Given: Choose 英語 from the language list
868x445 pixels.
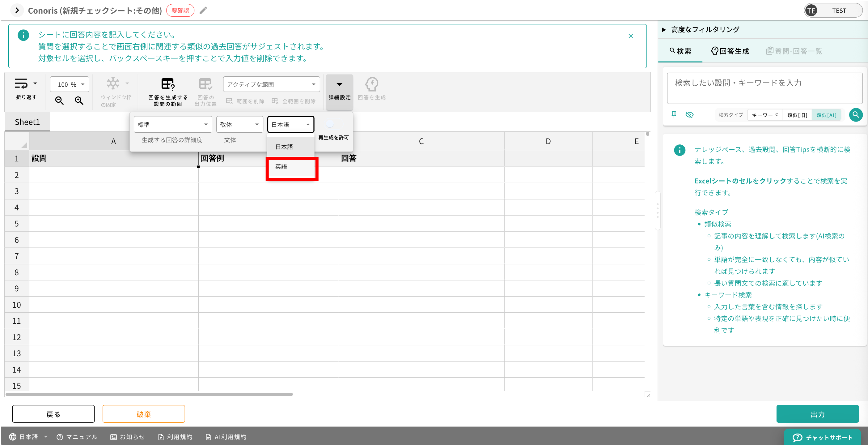Looking at the screenshot, I should click(x=291, y=167).
